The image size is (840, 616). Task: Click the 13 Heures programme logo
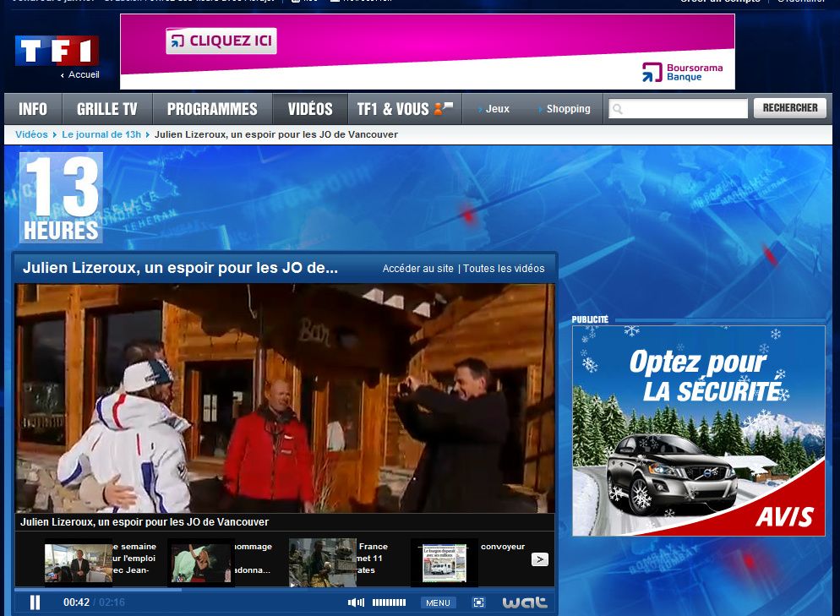click(61, 198)
